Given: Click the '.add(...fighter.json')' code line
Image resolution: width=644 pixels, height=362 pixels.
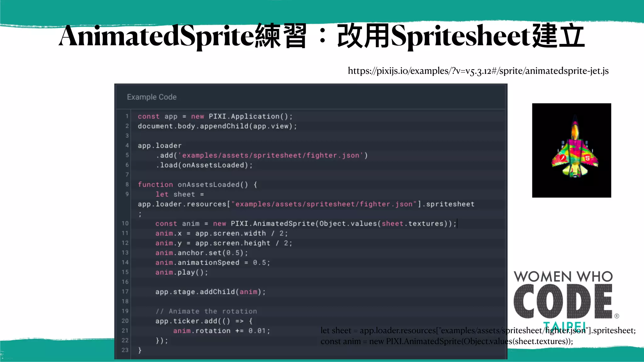Looking at the screenshot, I should coord(262,156).
